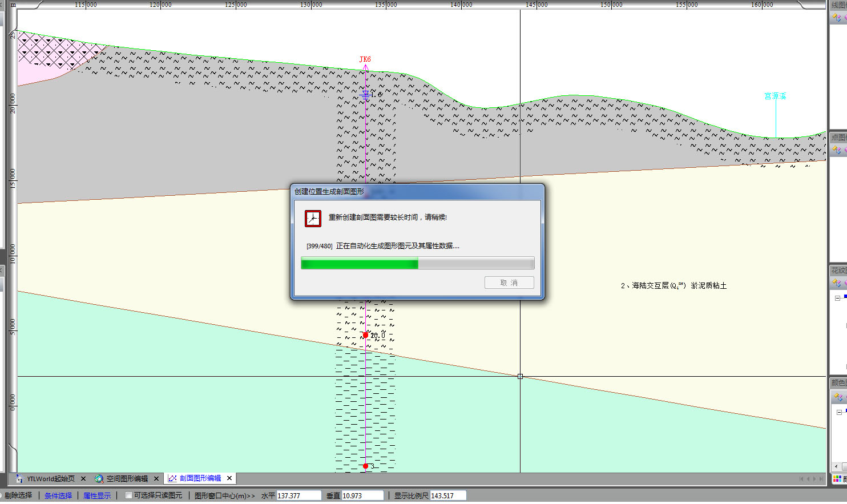
Task: Click the Cancel (取消) button in the dialog
Action: [509, 283]
